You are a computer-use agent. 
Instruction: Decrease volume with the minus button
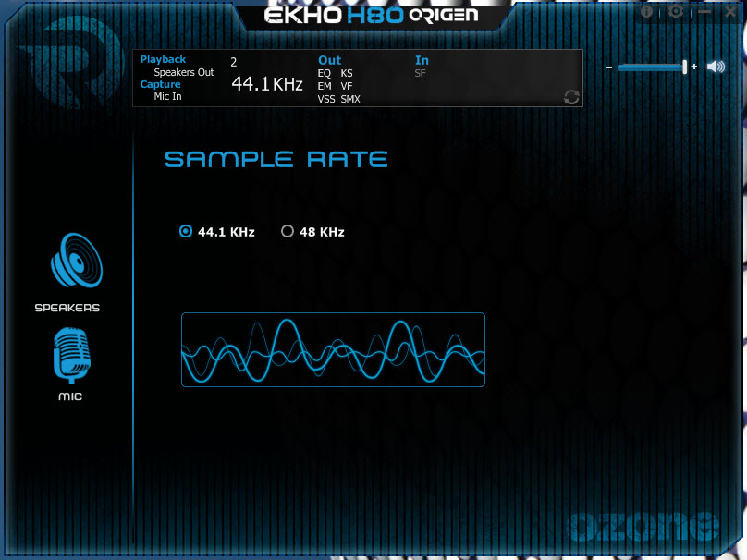coord(609,67)
